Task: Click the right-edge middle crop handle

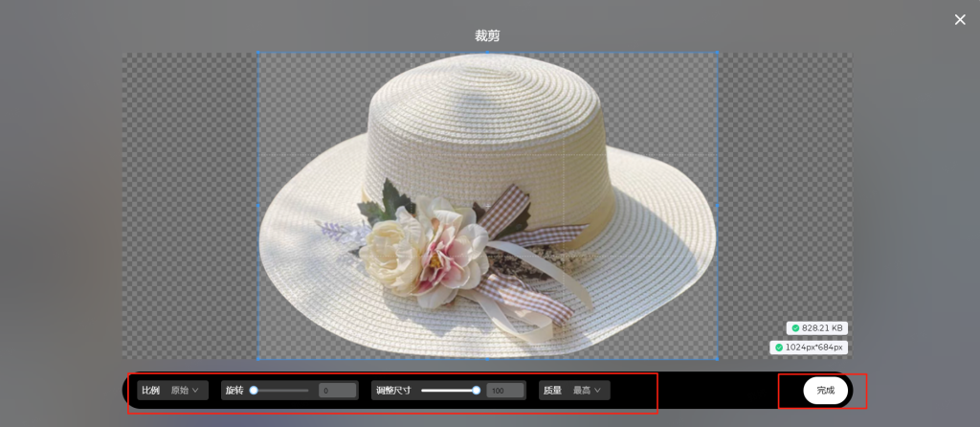Action: (716, 205)
